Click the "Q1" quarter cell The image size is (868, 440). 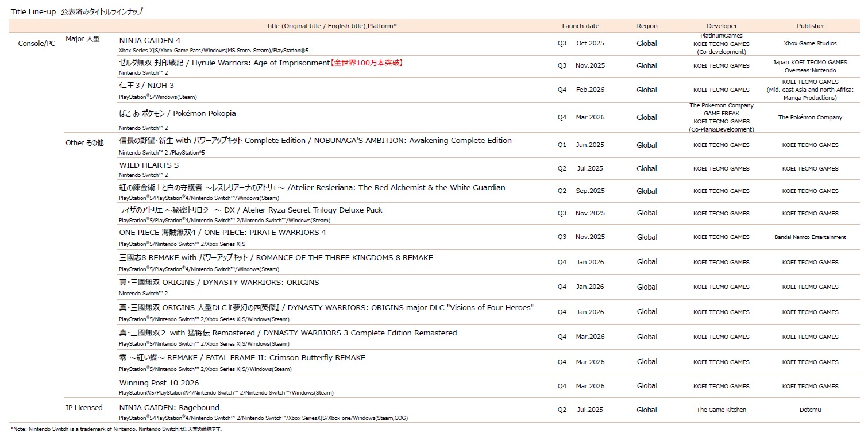[562, 145]
